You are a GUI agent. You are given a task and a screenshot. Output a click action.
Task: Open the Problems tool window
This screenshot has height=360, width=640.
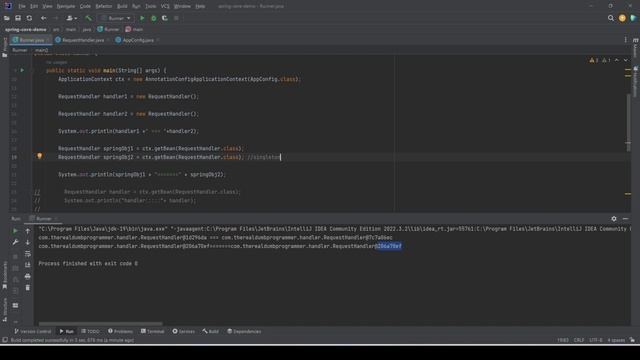pyautogui.click(x=120, y=331)
